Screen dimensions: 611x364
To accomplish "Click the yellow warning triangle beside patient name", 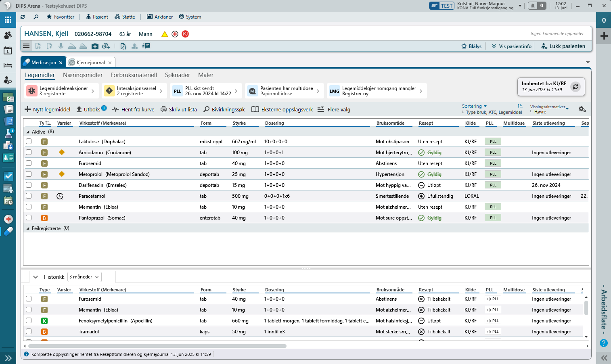I will (x=165, y=34).
